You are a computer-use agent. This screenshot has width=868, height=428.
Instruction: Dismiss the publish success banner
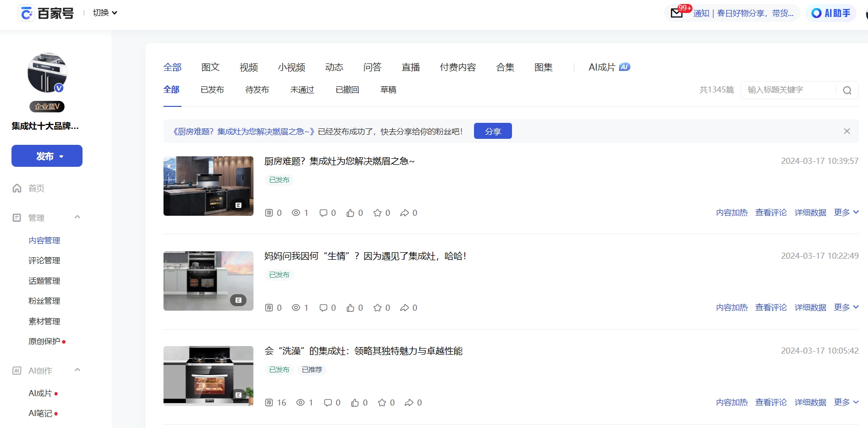(847, 131)
